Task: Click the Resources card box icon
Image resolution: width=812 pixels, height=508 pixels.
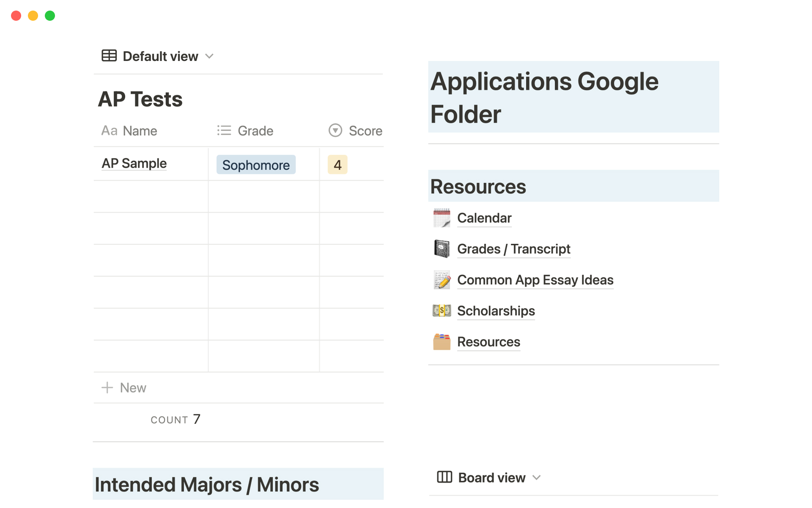Action: pos(442,342)
